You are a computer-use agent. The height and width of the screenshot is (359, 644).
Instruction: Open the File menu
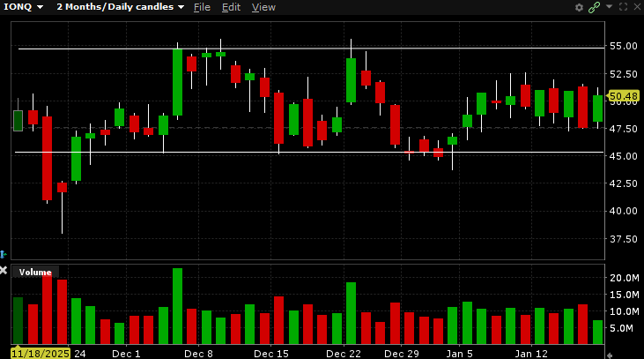point(202,7)
